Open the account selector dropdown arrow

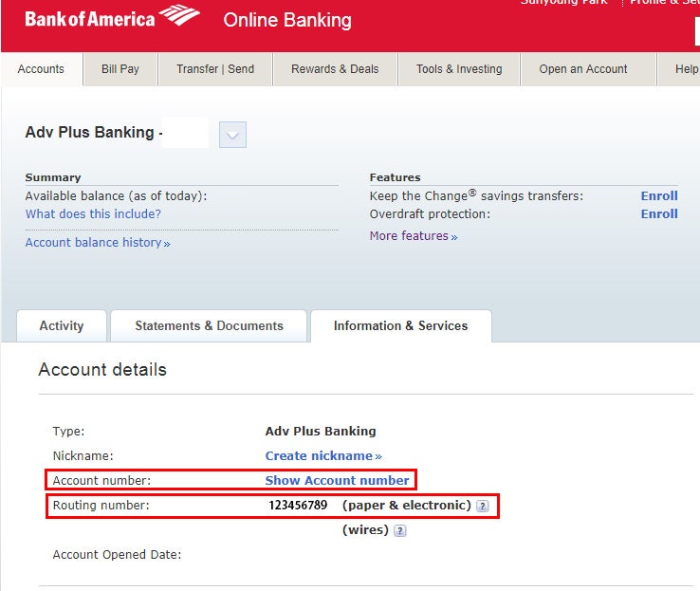pos(232,135)
